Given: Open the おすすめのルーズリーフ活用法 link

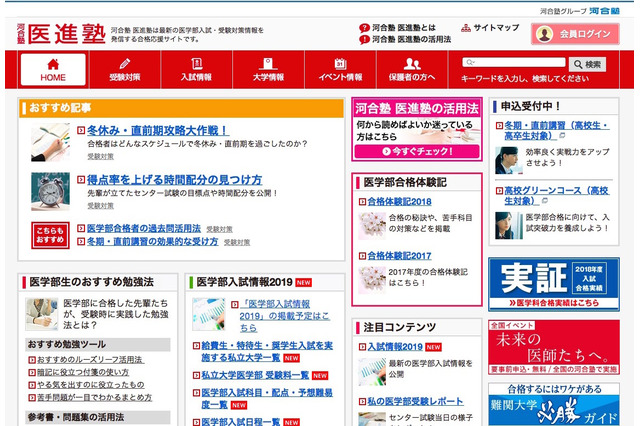Looking at the screenshot, I should (90, 359).
